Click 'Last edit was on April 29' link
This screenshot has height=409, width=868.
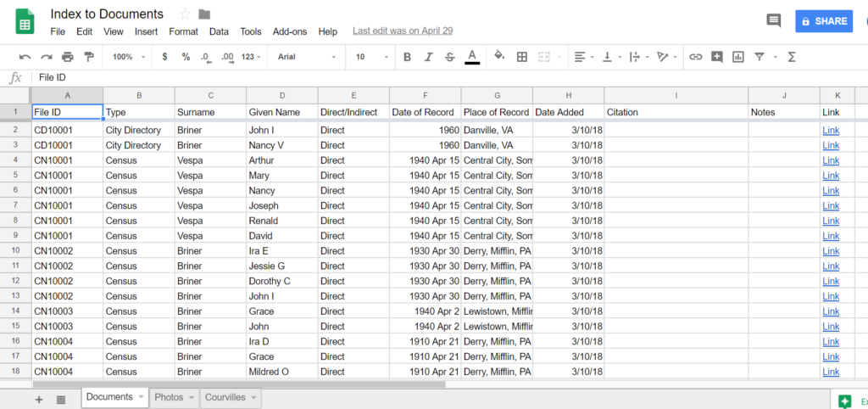tap(403, 31)
